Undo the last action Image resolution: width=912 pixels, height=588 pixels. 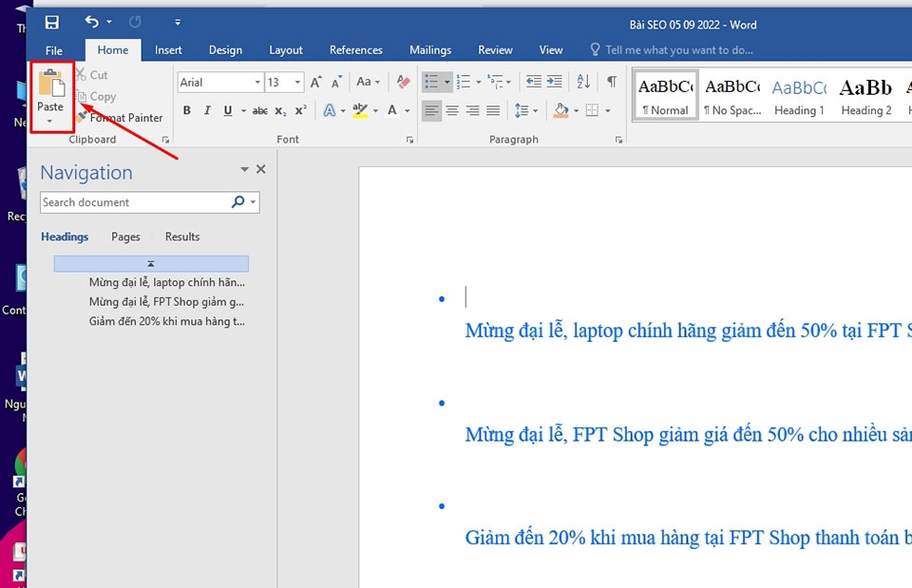[x=91, y=22]
